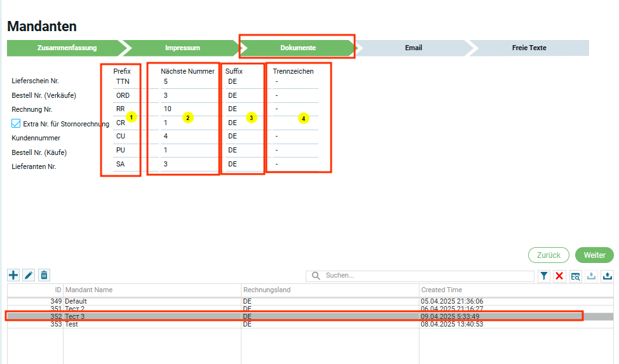This screenshot has width=619, height=364.
Task: Click the edit pencil icon
Action: point(29,275)
